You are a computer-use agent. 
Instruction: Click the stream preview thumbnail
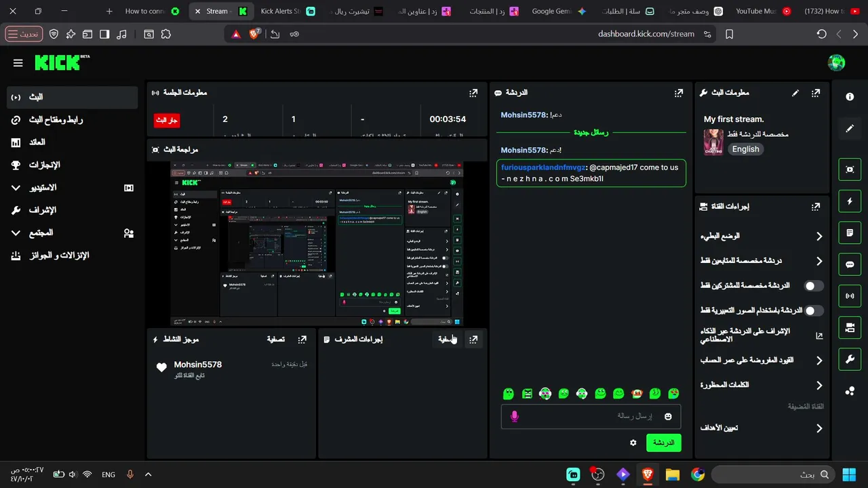click(317, 244)
